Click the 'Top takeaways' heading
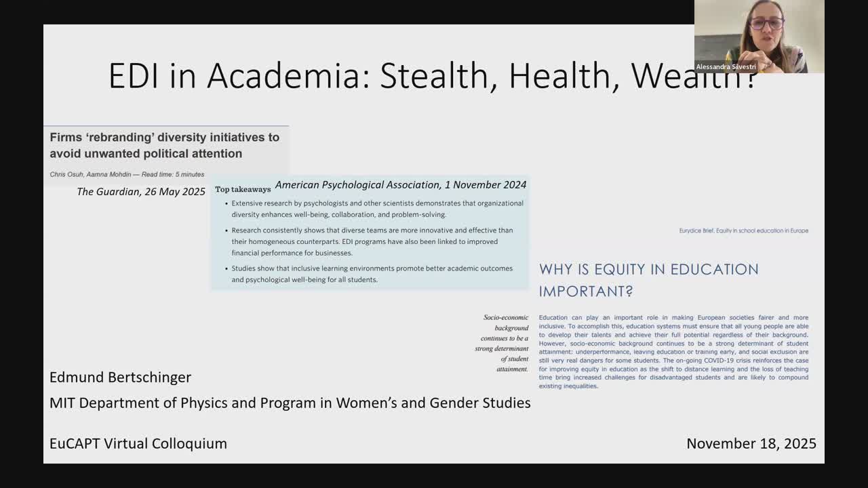Screen dimensions: 868x488 (243, 189)
